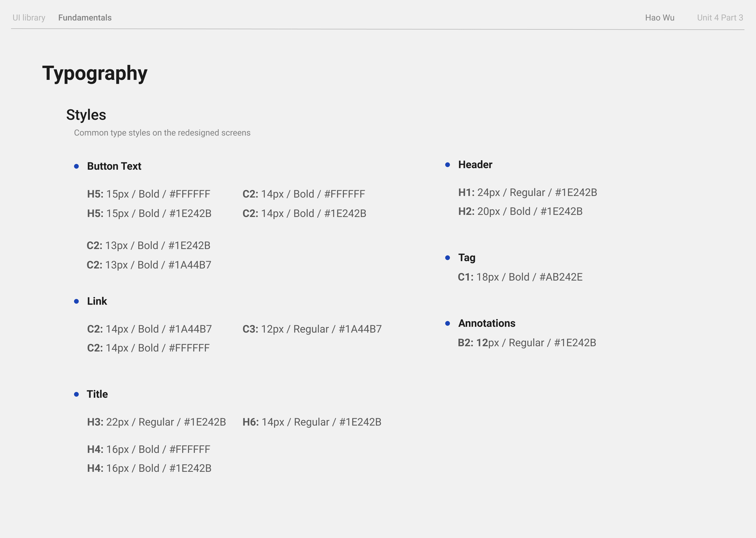Click the blue bullet beside Link

tap(76, 301)
